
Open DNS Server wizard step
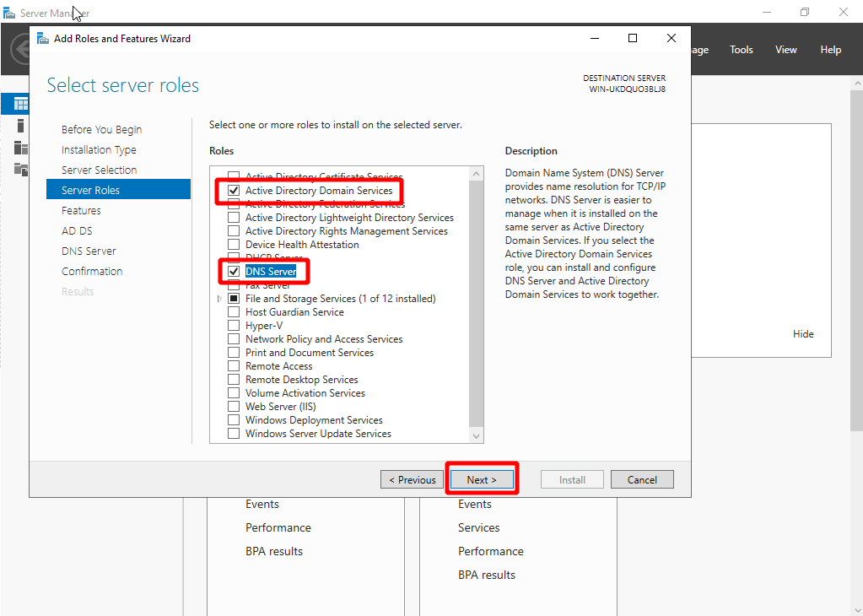pos(89,251)
